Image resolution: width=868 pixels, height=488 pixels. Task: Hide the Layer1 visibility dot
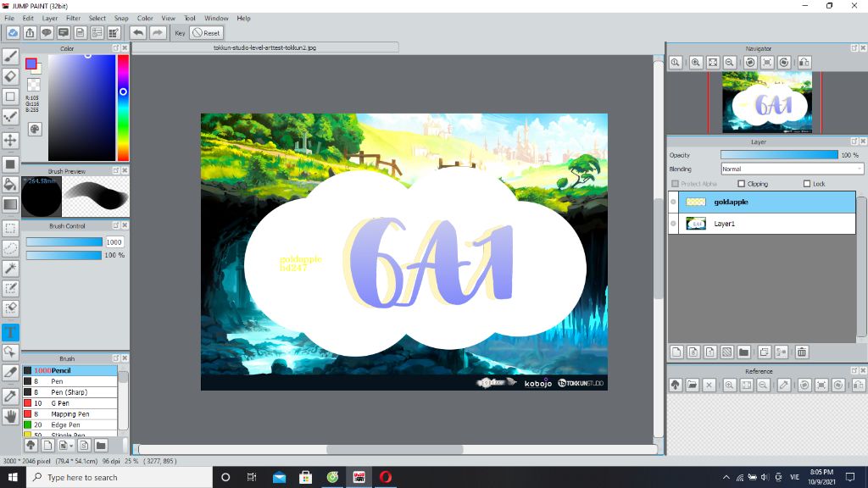[x=673, y=224]
